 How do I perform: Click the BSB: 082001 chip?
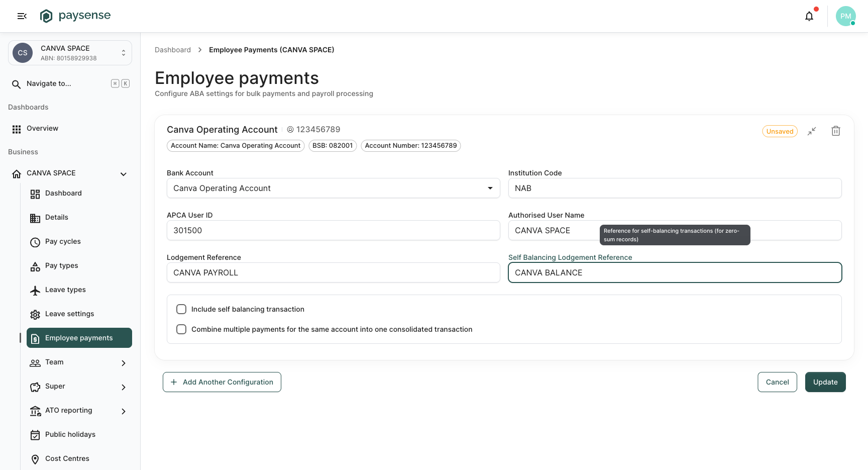click(333, 146)
